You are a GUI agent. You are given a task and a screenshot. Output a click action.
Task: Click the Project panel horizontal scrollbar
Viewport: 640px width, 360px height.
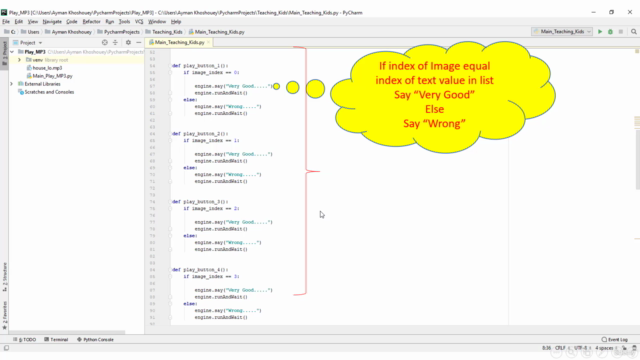(67, 332)
